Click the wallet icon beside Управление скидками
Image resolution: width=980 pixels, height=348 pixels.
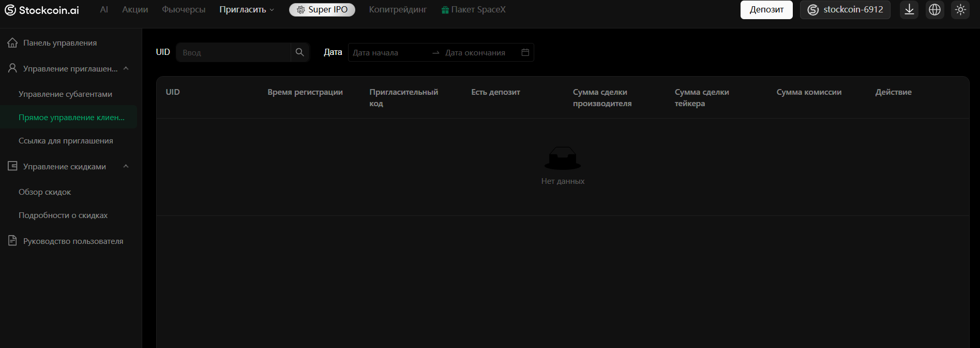tap(12, 166)
